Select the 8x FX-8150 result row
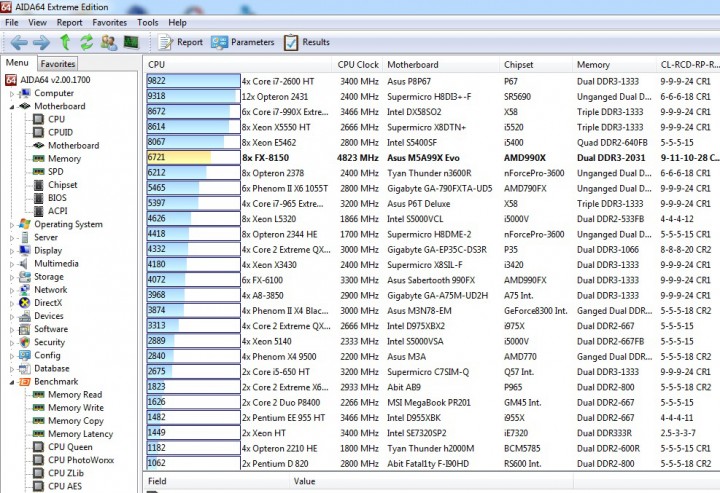Image resolution: width=720 pixels, height=493 pixels. click(433, 158)
